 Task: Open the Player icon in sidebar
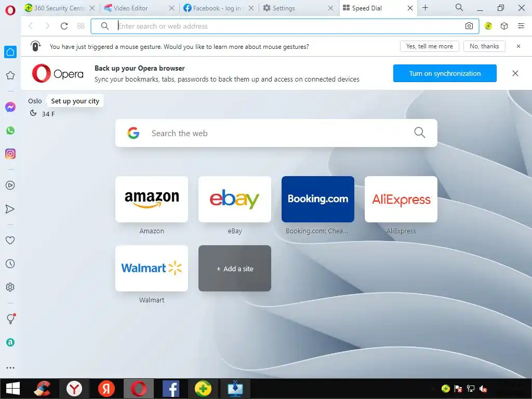point(10,185)
